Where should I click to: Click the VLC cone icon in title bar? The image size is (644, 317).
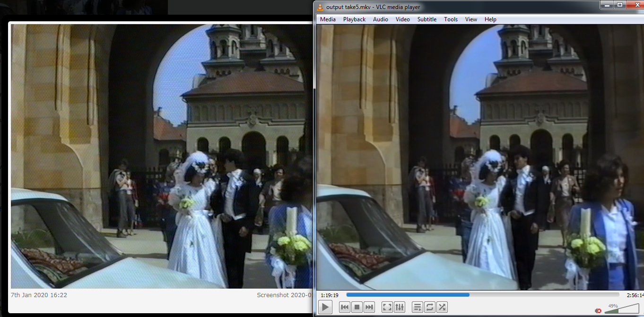320,7
